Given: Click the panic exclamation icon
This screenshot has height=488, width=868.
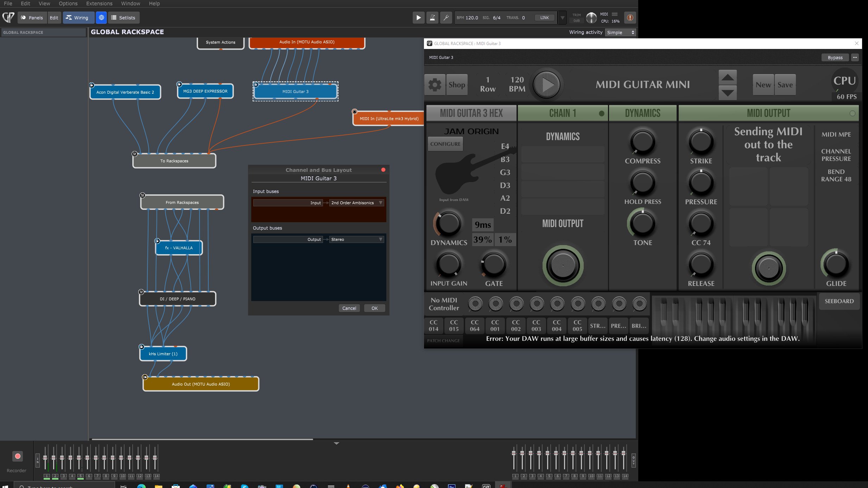Looking at the screenshot, I should [x=630, y=18].
